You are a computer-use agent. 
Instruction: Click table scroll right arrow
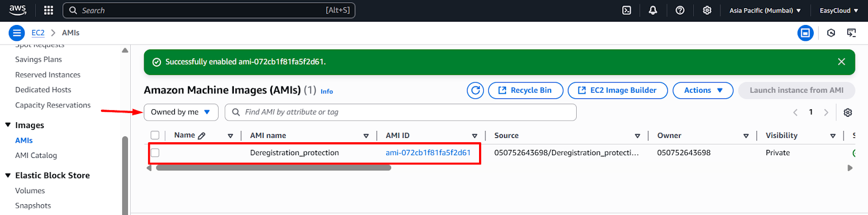(850, 168)
